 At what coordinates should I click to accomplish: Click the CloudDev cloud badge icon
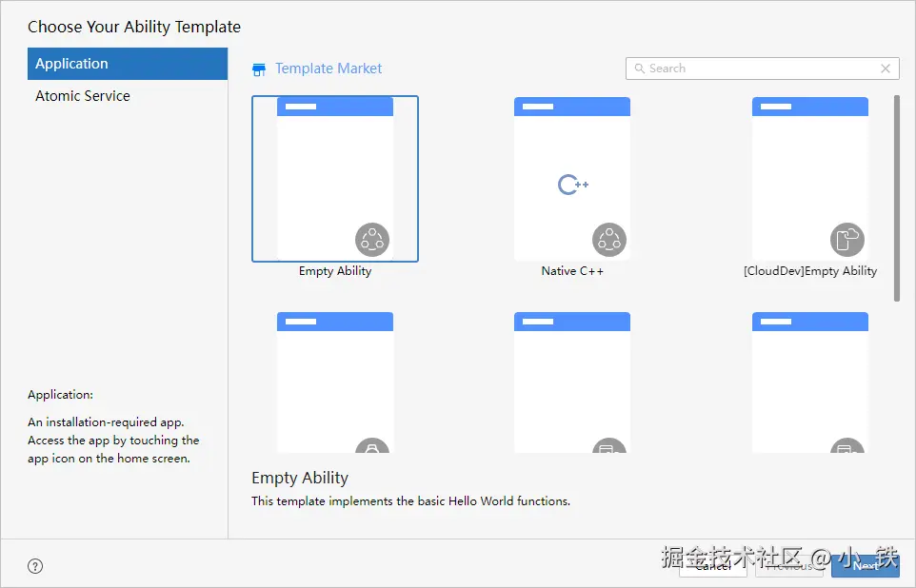pos(847,240)
